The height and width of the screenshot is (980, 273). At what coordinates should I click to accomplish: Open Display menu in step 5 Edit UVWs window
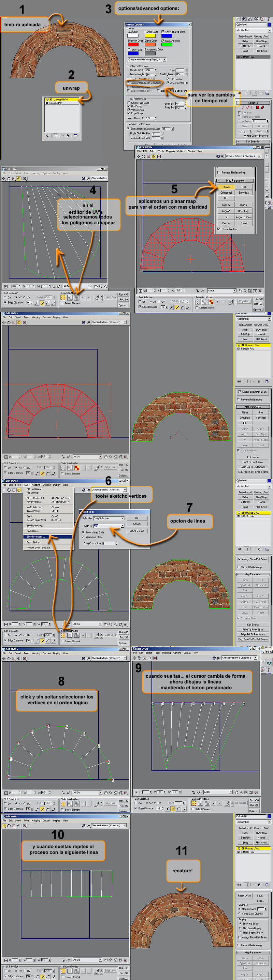click(191, 151)
